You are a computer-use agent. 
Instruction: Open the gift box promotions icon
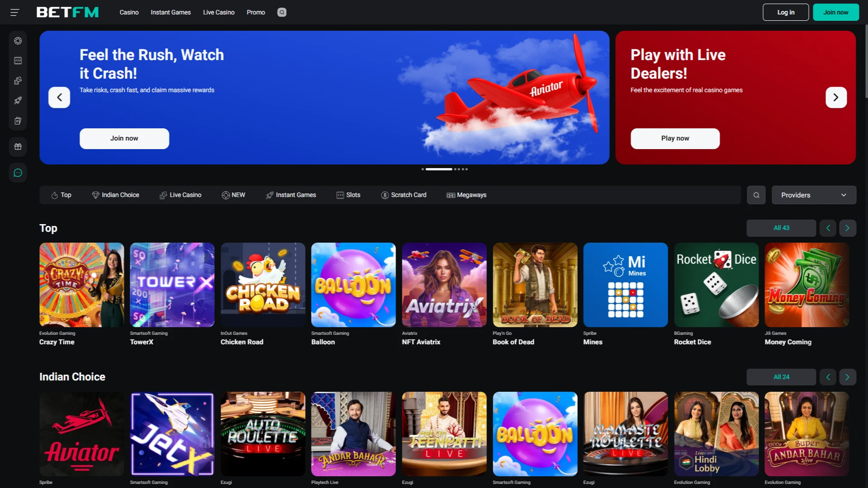(x=18, y=146)
